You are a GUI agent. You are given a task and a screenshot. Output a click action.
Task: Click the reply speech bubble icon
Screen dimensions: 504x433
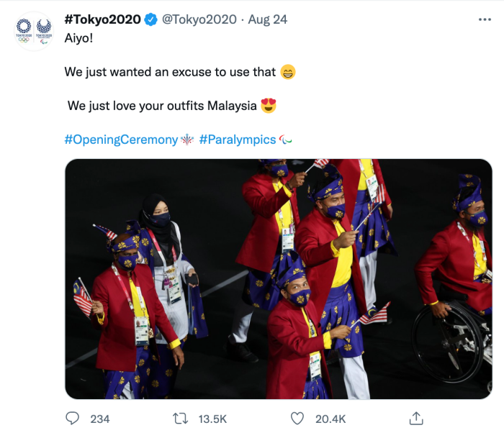pyautogui.click(x=73, y=418)
